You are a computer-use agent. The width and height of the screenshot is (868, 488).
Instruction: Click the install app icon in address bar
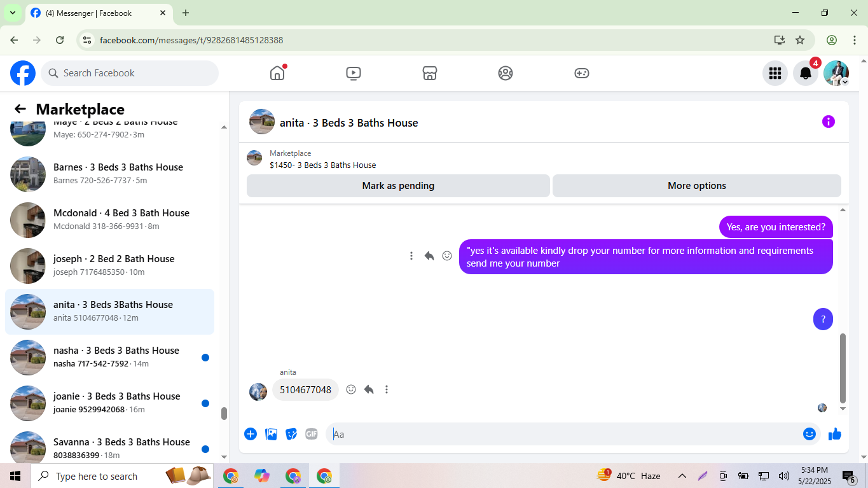[x=780, y=40]
